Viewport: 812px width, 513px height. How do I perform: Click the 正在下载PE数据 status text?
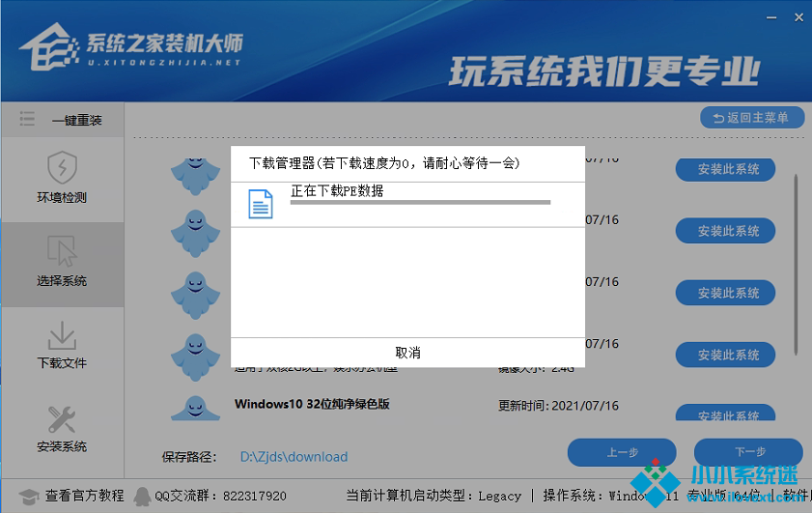(x=337, y=190)
